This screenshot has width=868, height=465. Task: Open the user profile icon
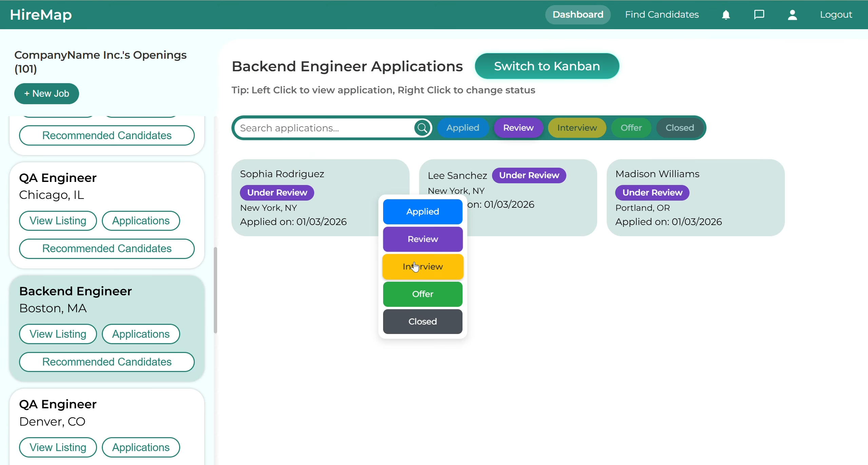coord(792,15)
